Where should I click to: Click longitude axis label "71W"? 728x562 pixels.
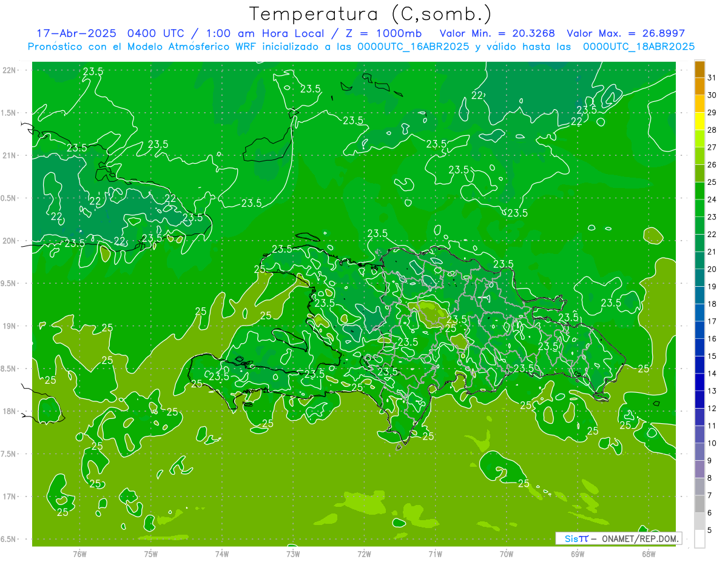(435, 554)
